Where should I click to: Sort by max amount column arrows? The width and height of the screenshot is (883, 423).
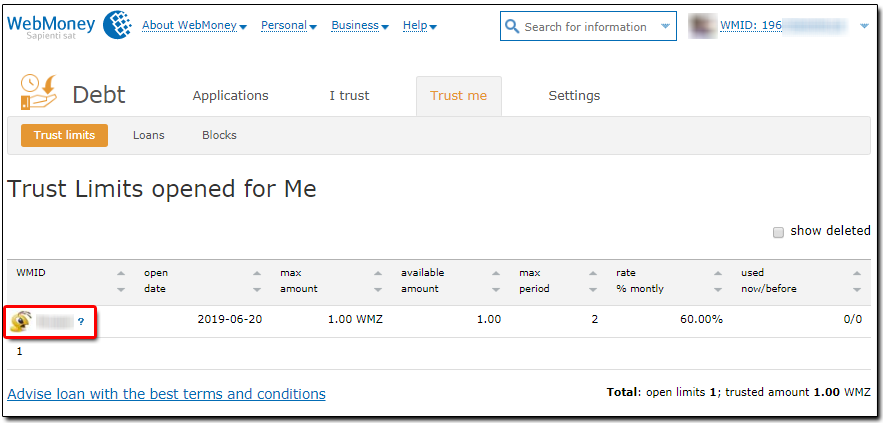click(378, 281)
